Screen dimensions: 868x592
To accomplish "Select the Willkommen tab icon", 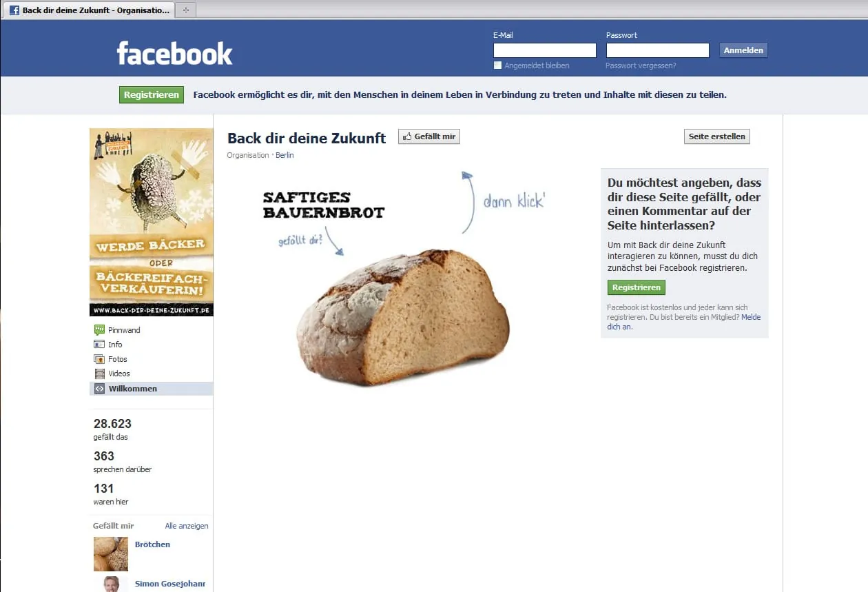I will point(99,389).
